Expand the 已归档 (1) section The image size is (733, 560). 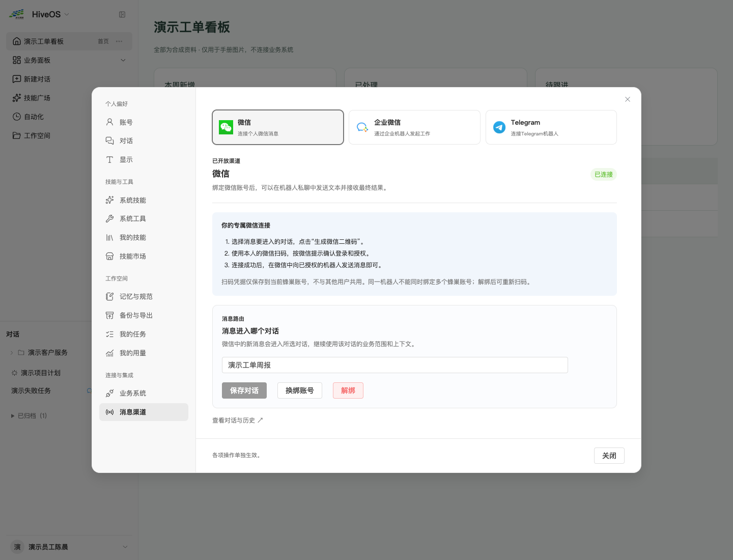coord(29,415)
